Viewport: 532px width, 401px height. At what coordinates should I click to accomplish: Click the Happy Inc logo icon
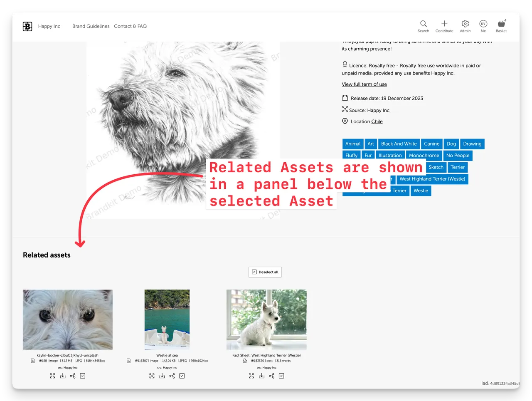point(27,27)
